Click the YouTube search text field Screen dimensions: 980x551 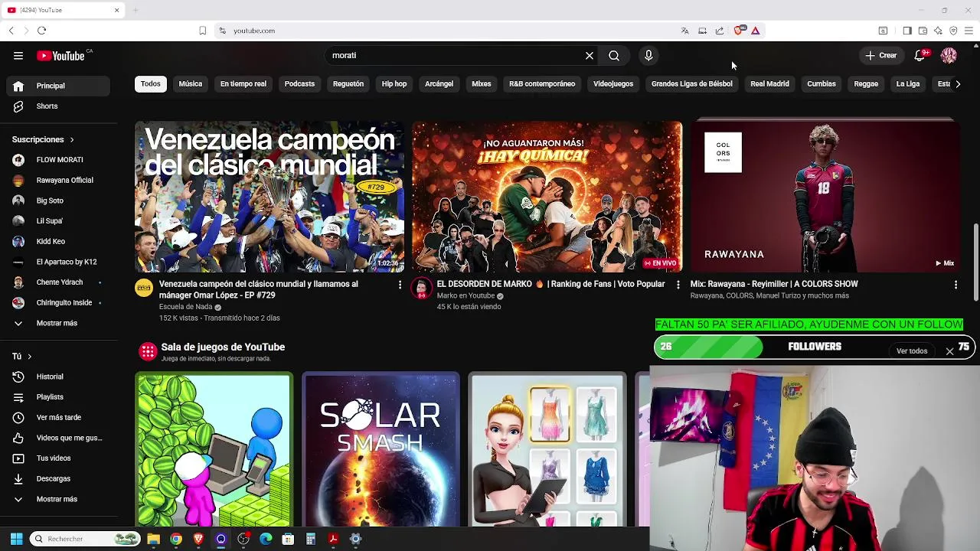455,55
